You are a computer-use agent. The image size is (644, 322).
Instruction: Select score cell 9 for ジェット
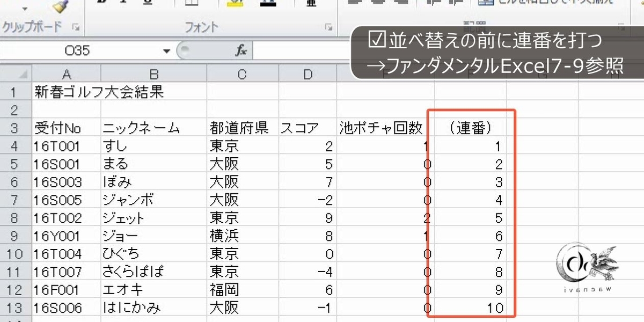pyautogui.click(x=307, y=218)
